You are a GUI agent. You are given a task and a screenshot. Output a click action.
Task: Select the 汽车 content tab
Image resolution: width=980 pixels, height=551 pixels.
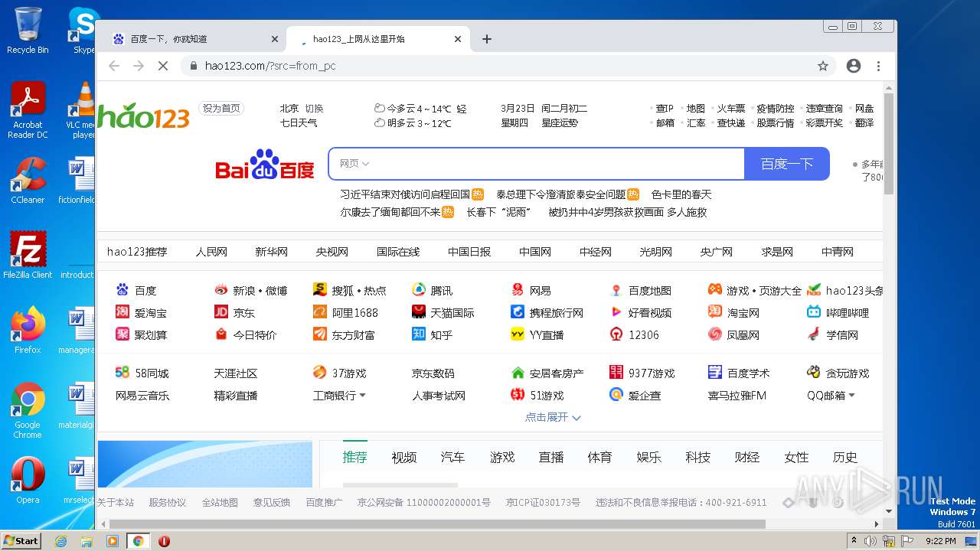click(453, 457)
